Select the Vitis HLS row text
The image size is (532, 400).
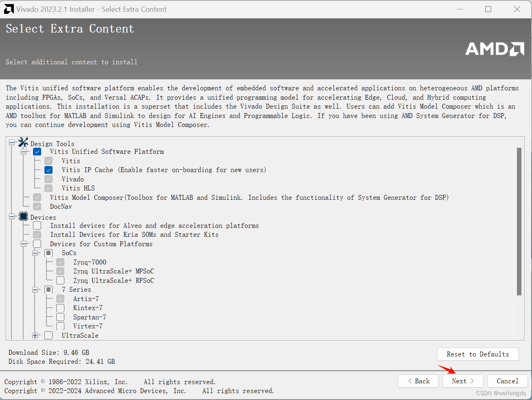click(78, 188)
